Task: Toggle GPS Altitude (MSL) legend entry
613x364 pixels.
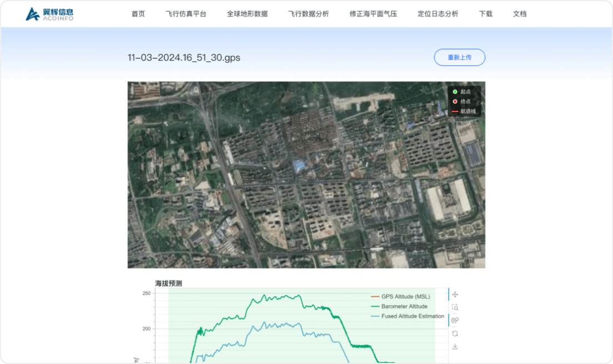Action: coord(400,296)
